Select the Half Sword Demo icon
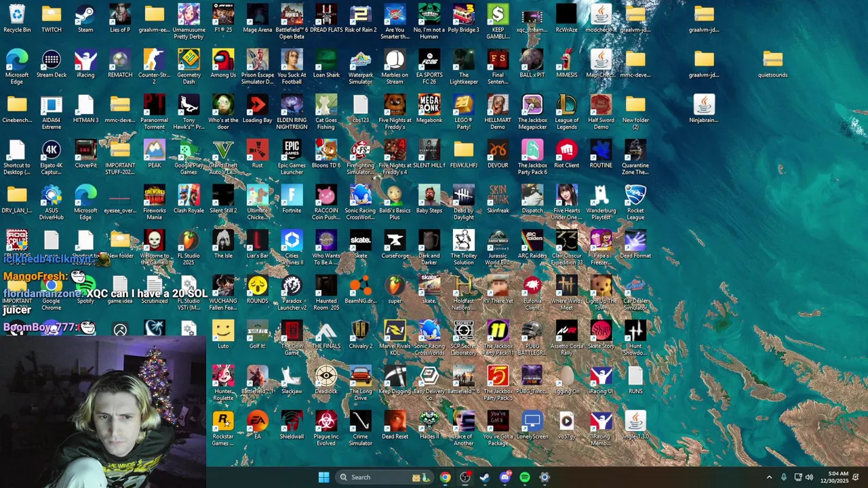The image size is (868, 488). point(601,112)
